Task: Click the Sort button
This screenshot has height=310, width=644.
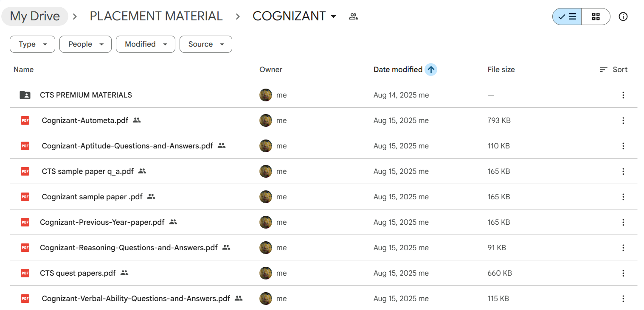Action: pyautogui.click(x=613, y=70)
